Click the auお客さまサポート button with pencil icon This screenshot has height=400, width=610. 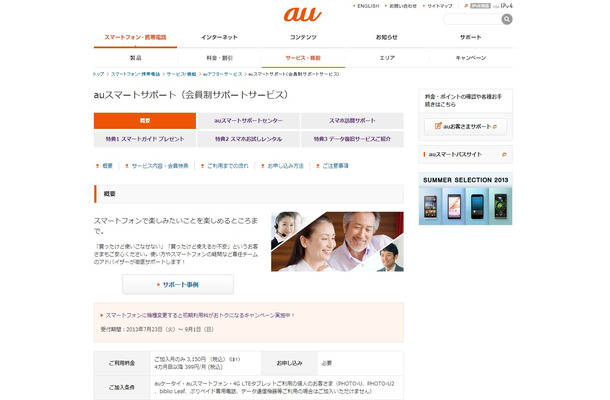pyautogui.click(x=465, y=127)
